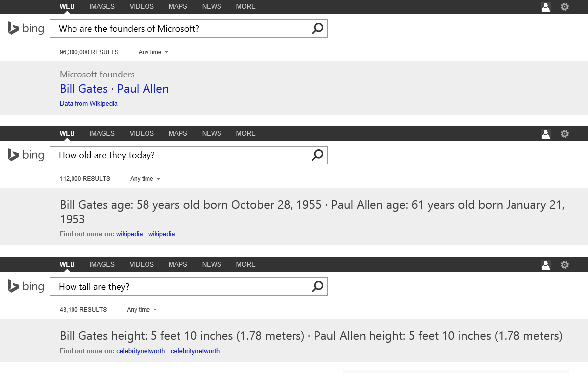Screen dimensions: 588x373
Task: Select WEB tab in 'How tall' Bing bar
Action: point(67,265)
